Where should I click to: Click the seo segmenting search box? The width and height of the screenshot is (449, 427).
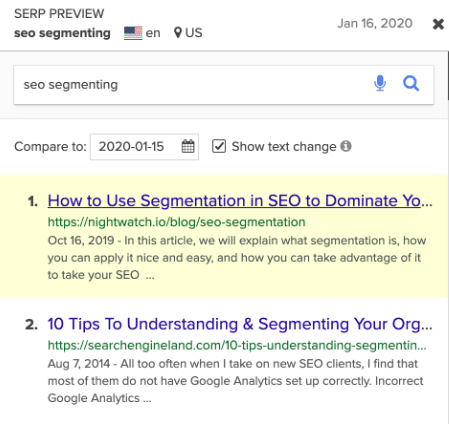coord(224,85)
